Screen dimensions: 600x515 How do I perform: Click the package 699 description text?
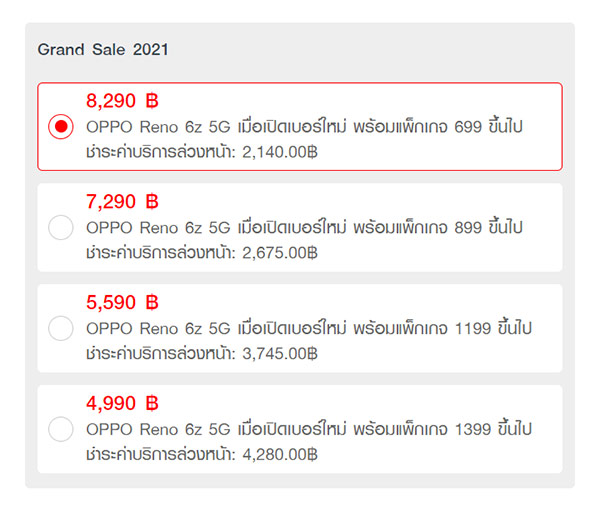(305, 127)
